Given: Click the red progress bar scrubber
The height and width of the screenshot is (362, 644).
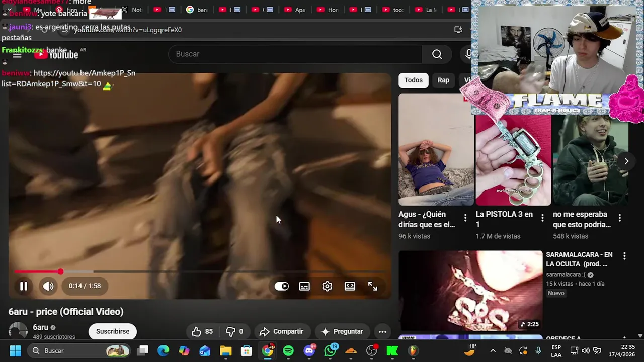Looking at the screenshot, I should click(x=60, y=271).
